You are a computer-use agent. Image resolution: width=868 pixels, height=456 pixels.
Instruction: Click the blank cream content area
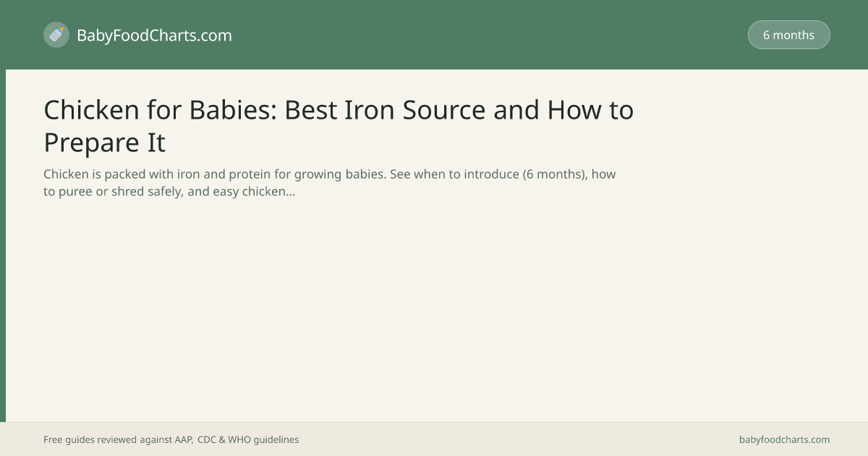[434, 311]
